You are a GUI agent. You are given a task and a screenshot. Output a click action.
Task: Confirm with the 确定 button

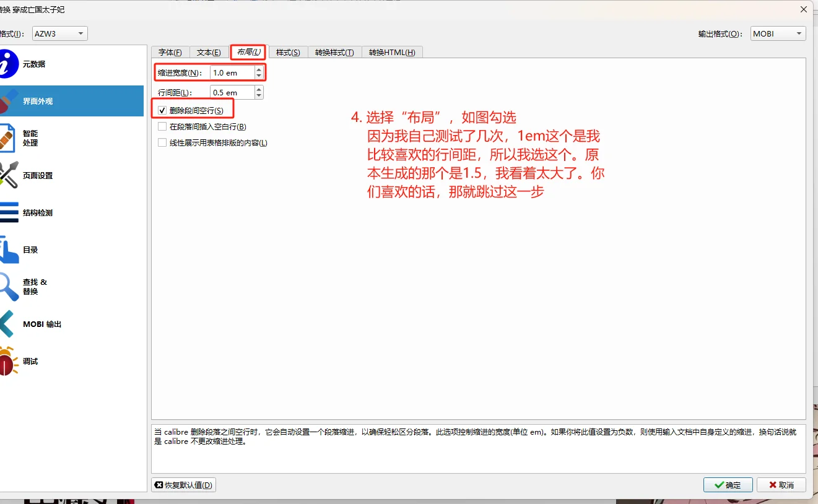tap(728, 485)
